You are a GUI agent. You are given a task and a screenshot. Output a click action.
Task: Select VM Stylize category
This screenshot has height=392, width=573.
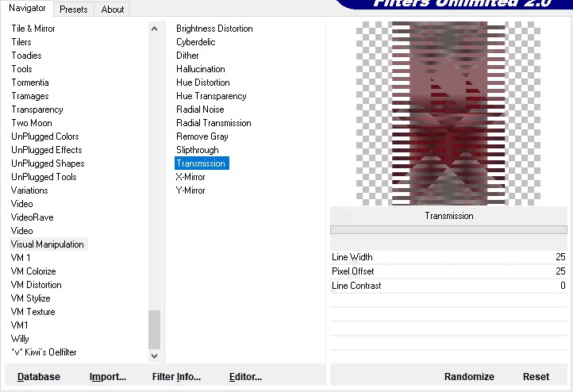coord(31,298)
